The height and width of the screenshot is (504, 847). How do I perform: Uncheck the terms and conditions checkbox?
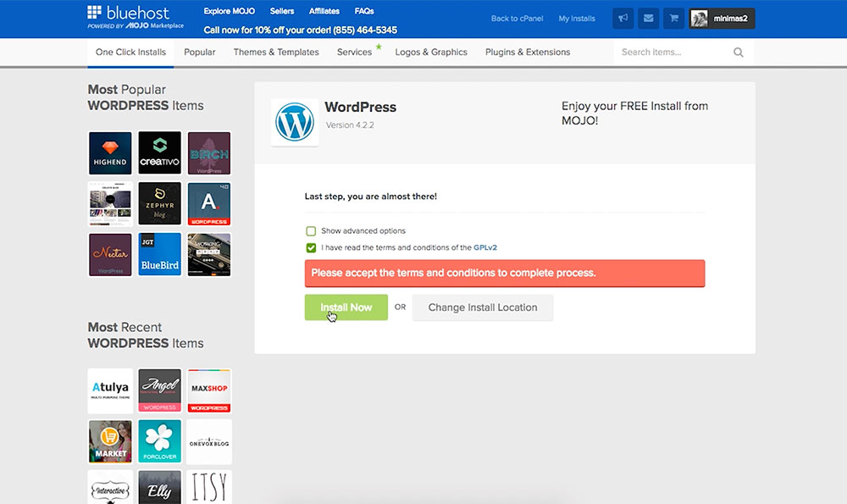[x=311, y=248]
